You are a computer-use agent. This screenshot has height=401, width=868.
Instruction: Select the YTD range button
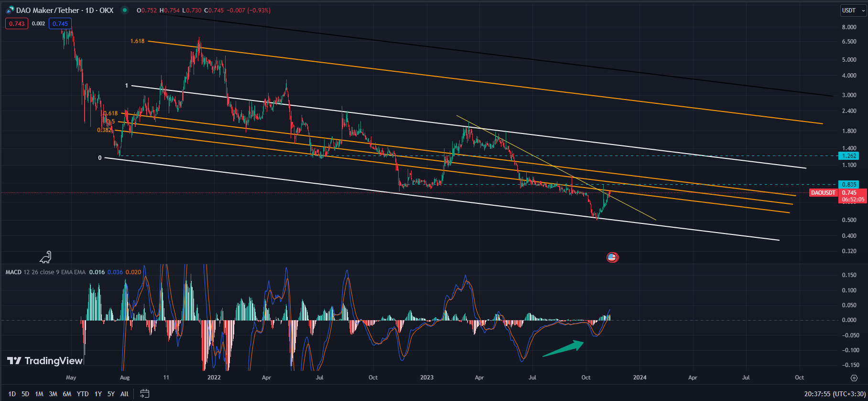pos(83,394)
